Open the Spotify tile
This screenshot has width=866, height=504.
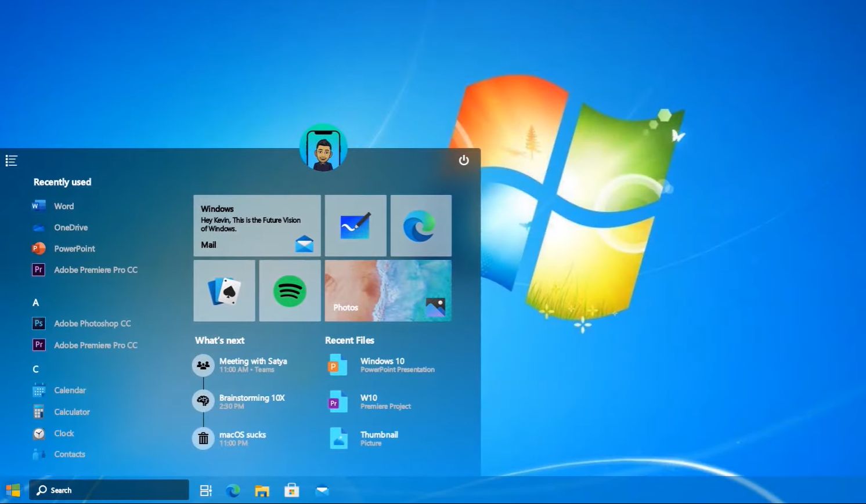pos(290,291)
